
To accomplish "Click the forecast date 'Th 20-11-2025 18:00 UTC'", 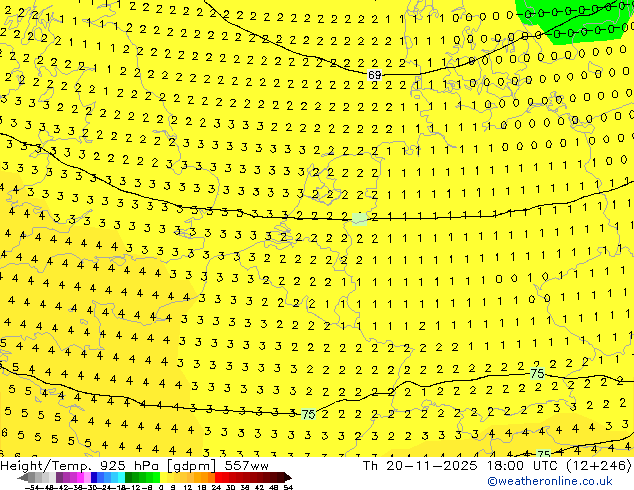I will pyautogui.click(x=461, y=466).
